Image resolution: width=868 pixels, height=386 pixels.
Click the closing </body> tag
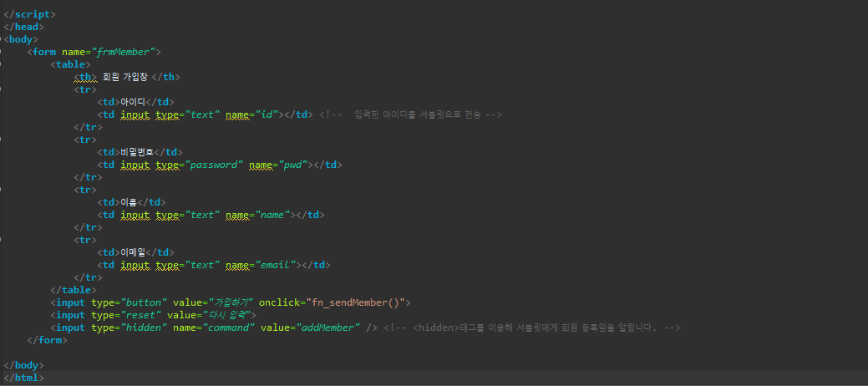pyautogui.click(x=23, y=365)
